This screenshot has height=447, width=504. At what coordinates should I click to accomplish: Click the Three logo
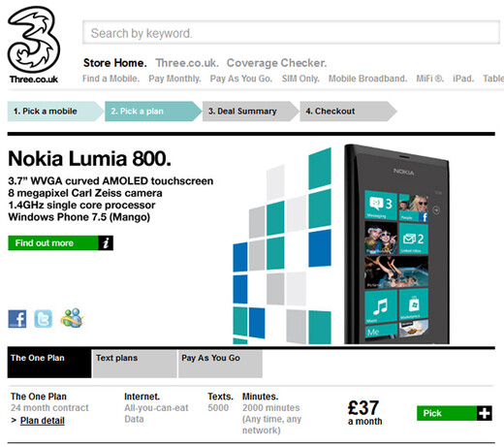tap(34, 45)
